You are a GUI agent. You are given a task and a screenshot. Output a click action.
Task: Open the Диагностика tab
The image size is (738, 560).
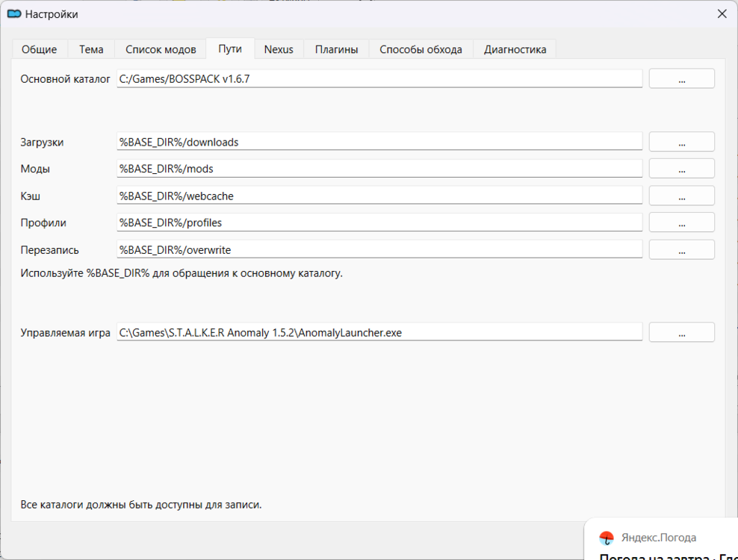[x=515, y=49]
